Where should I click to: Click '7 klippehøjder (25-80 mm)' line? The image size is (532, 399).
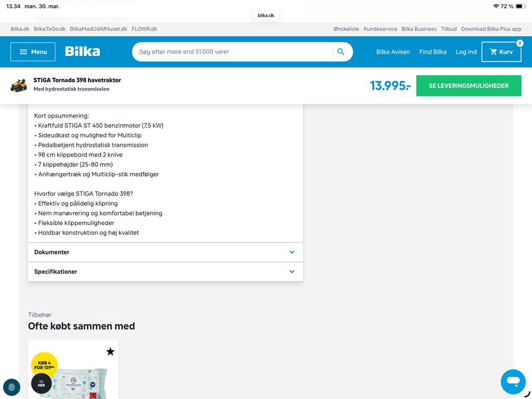click(74, 165)
